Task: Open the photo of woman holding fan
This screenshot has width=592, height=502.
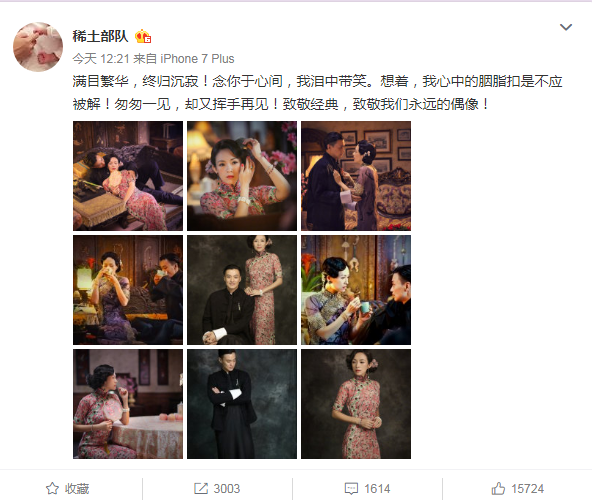Action: (x=128, y=404)
